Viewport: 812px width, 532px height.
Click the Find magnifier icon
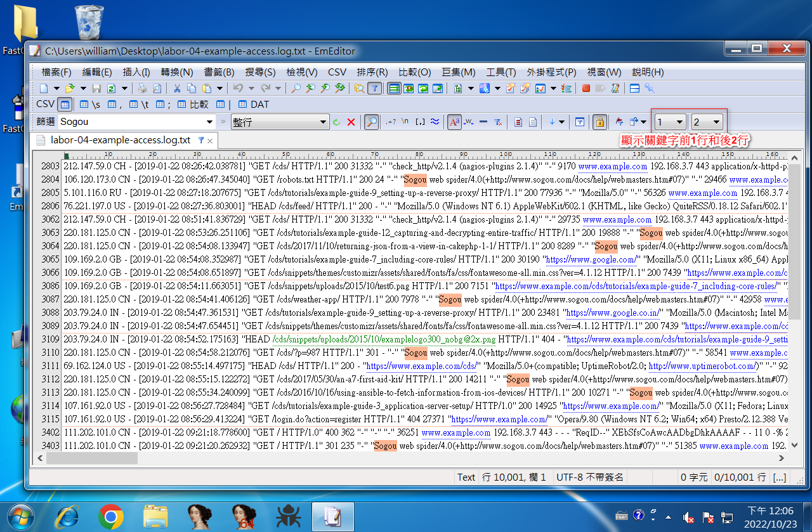click(296, 89)
